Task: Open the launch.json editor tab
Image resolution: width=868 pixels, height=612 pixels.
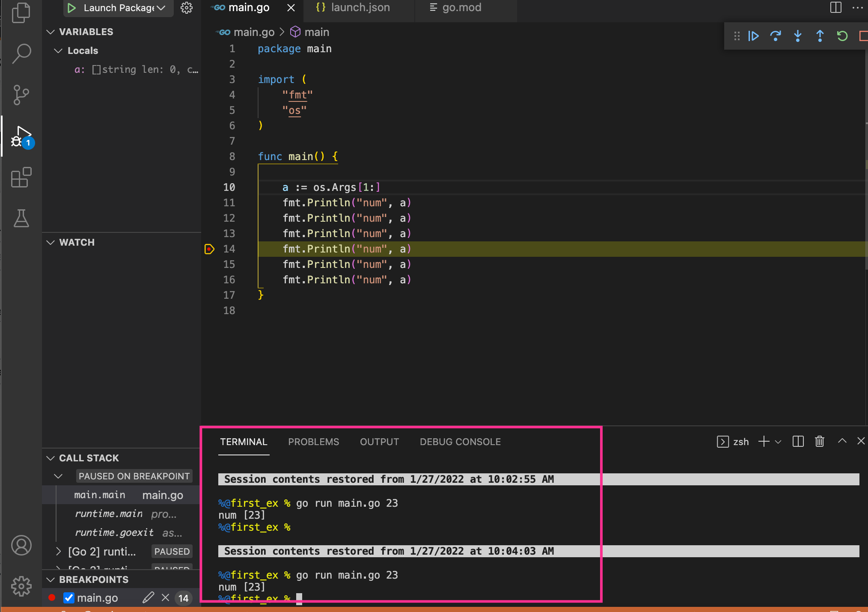Action: click(x=359, y=8)
